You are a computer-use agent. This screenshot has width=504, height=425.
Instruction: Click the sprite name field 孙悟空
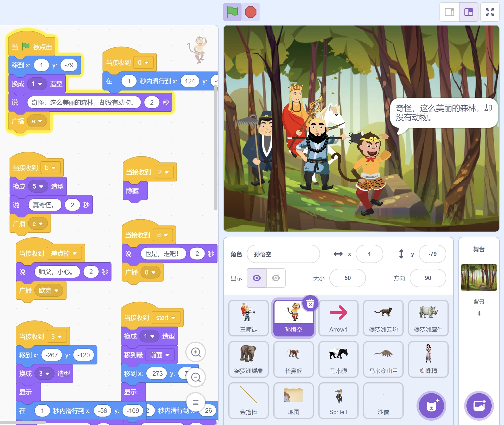coord(283,254)
